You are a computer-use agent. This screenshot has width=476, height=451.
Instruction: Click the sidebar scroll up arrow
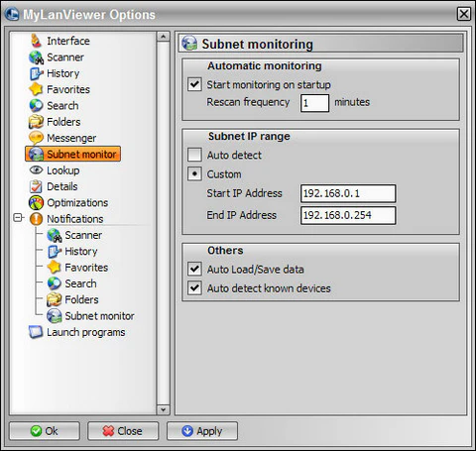point(163,37)
